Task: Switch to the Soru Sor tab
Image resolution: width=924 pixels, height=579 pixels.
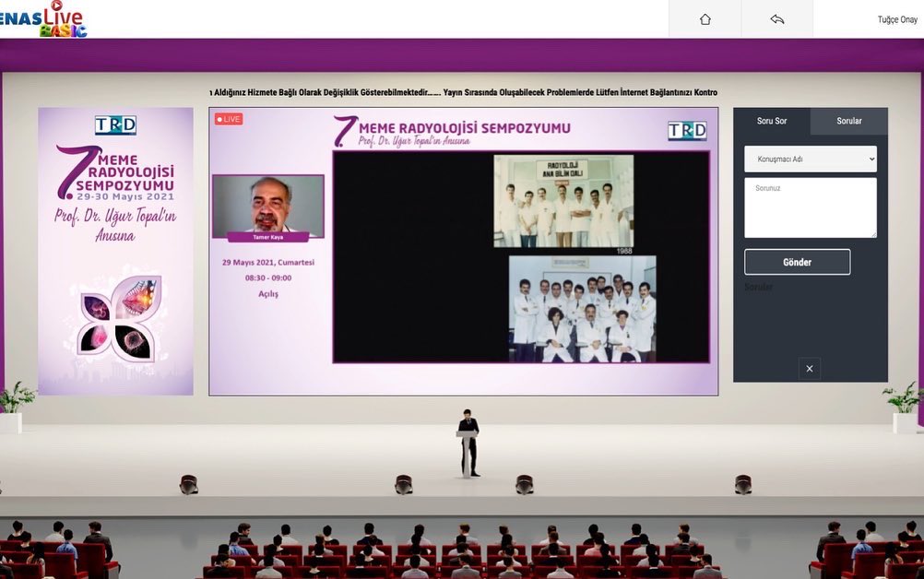Action: pos(771,121)
